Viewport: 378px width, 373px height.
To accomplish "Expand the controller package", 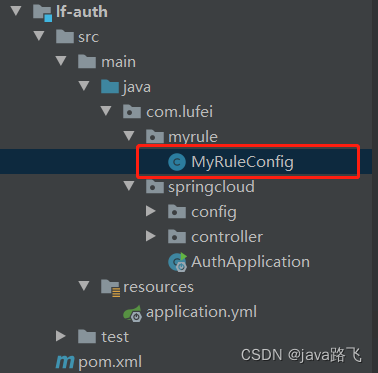I will [151, 236].
